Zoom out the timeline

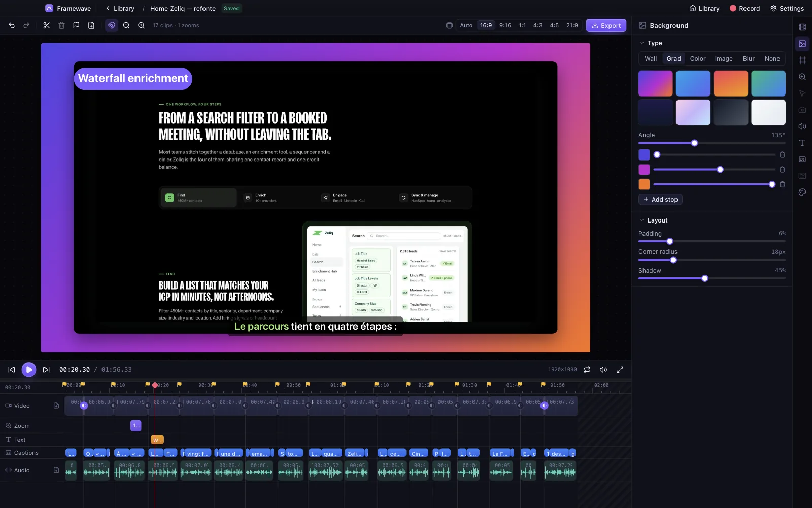(126, 25)
